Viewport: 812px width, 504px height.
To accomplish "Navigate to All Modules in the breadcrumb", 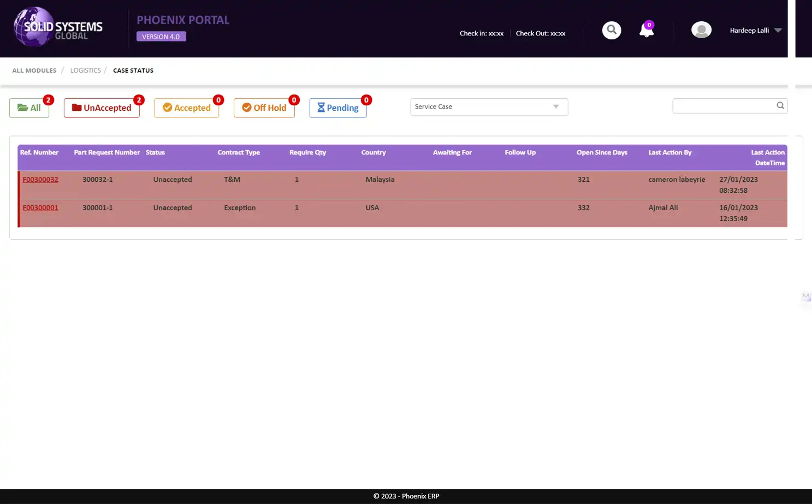I will 34,70.
